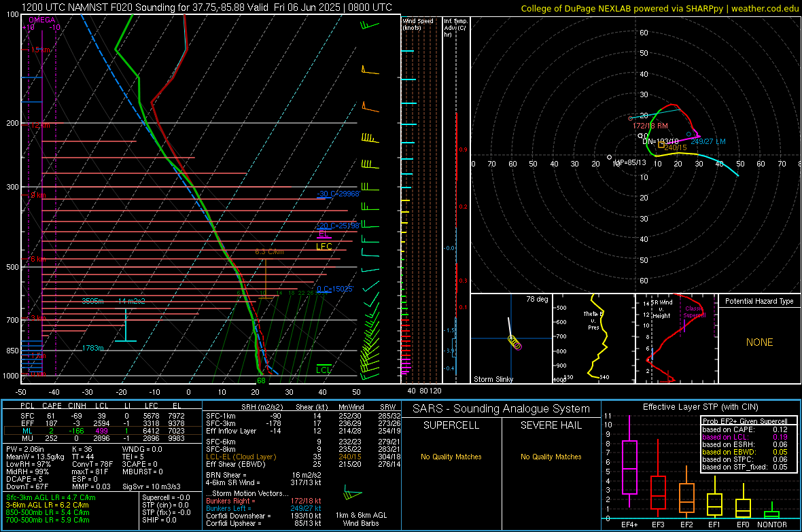Click the 0 C=15025' freezing level label

[x=334, y=289]
